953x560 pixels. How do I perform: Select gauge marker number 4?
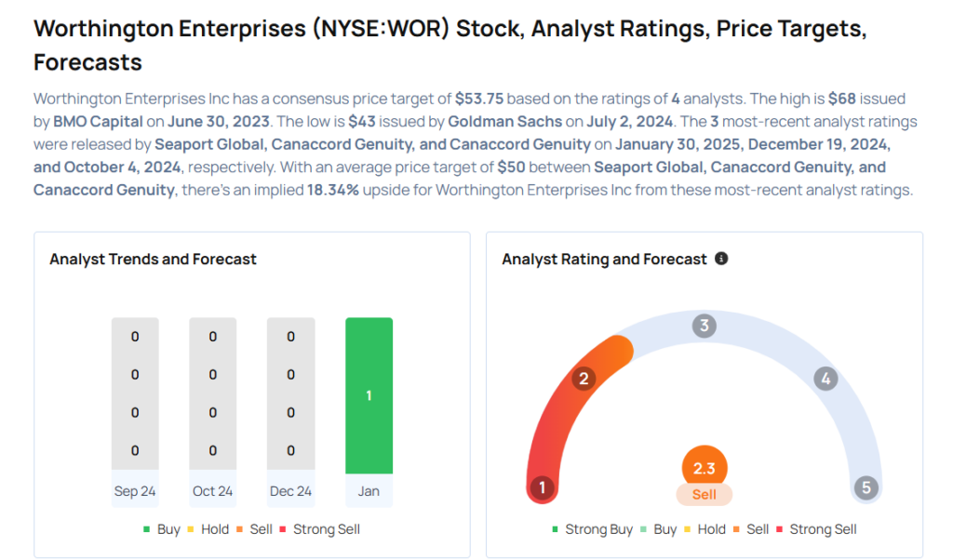825,379
